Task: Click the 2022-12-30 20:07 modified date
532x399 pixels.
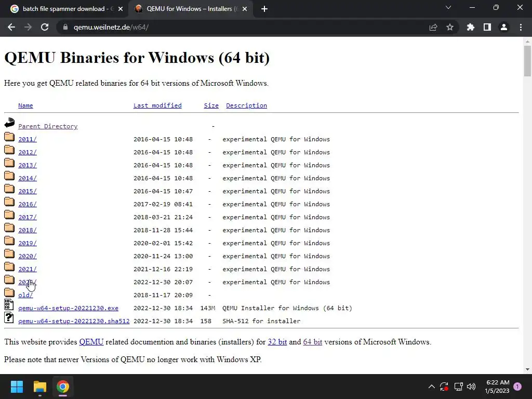Action: coord(163,282)
